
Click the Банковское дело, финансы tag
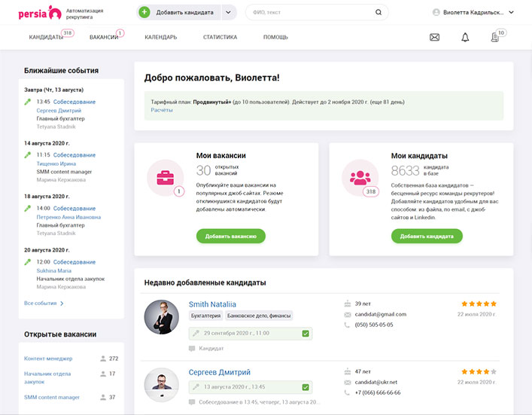point(259,316)
